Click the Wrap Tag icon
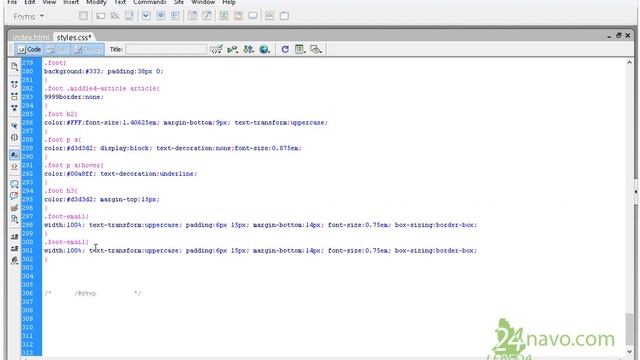This screenshot has width=640, height=360. [x=14, y=208]
